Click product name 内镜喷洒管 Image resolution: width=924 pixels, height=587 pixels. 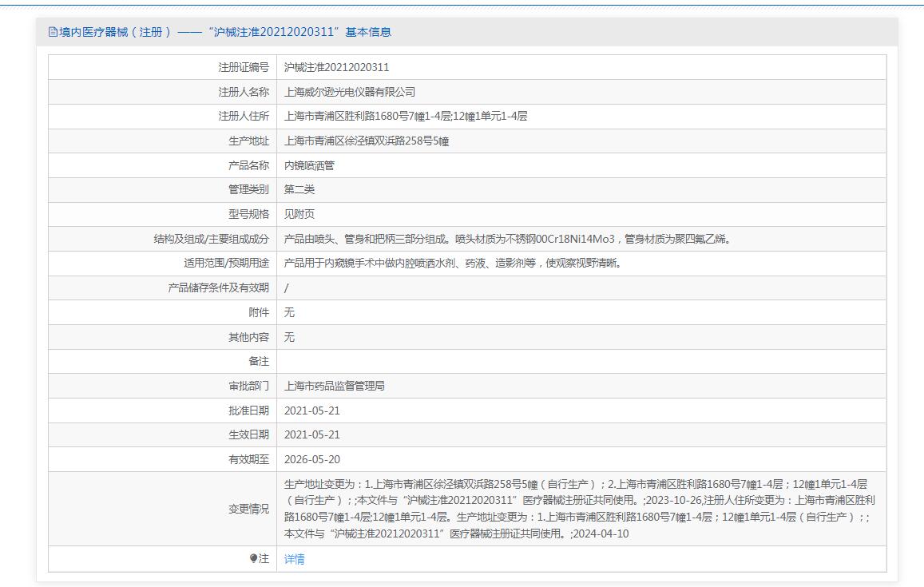pyautogui.click(x=309, y=166)
